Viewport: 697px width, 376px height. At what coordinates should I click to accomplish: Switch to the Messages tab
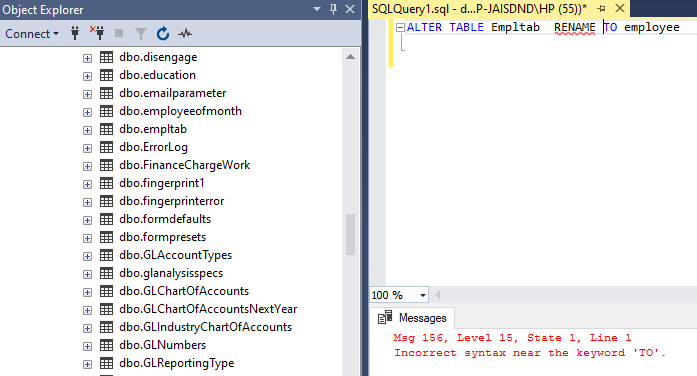coord(412,318)
